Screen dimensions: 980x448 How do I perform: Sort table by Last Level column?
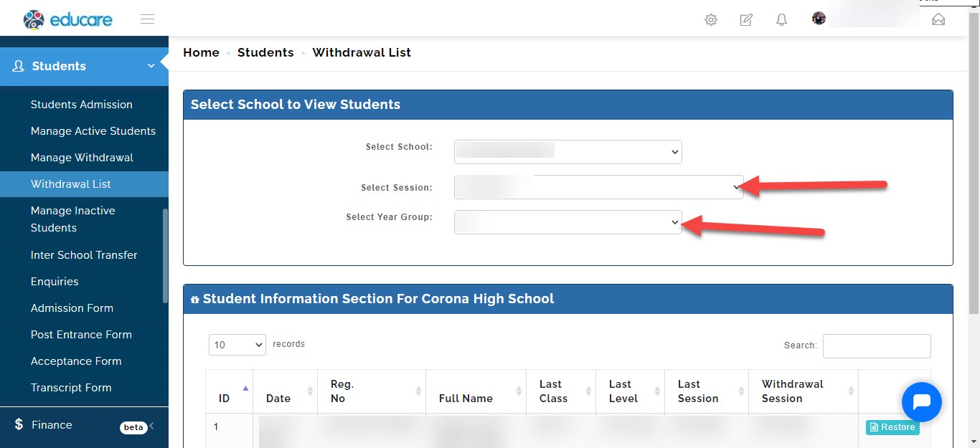pos(631,391)
